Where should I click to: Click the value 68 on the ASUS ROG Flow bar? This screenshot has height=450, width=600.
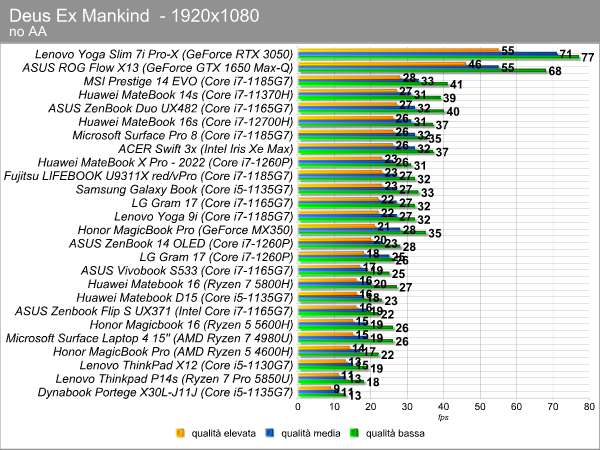(x=555, y=71)
